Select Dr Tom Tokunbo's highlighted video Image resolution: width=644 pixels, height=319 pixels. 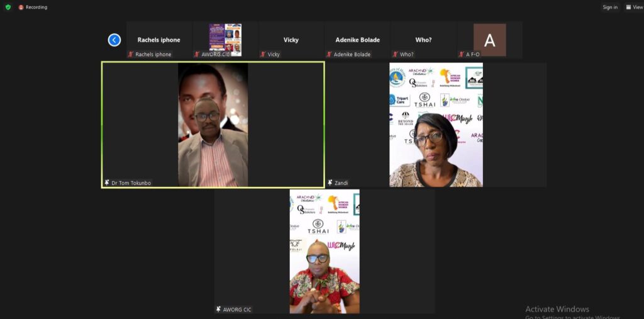(x=213, y=125)
